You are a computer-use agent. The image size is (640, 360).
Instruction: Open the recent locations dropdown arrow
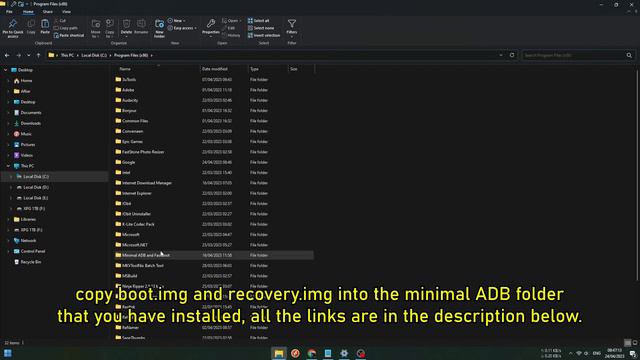29,55
